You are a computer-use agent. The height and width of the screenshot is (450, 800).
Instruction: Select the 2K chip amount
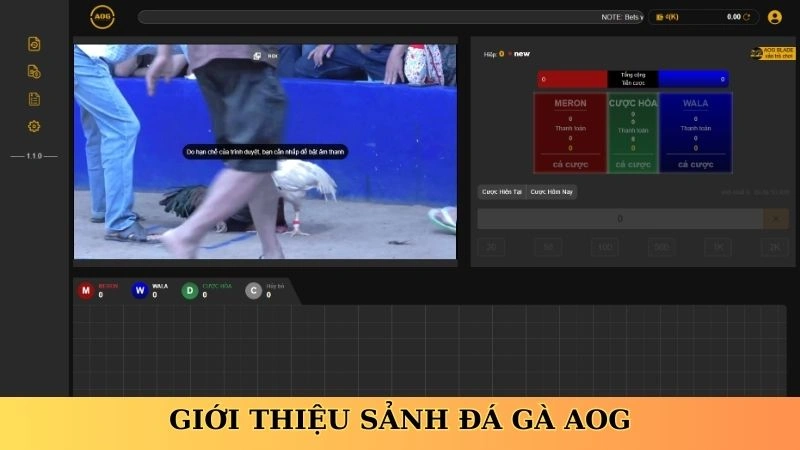tap(775, 247)
